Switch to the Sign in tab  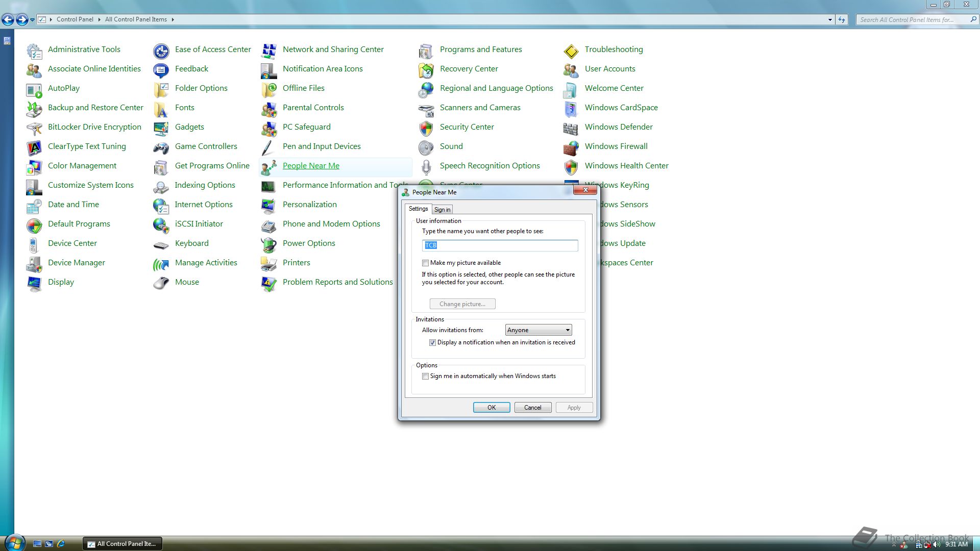pos(442,210)
